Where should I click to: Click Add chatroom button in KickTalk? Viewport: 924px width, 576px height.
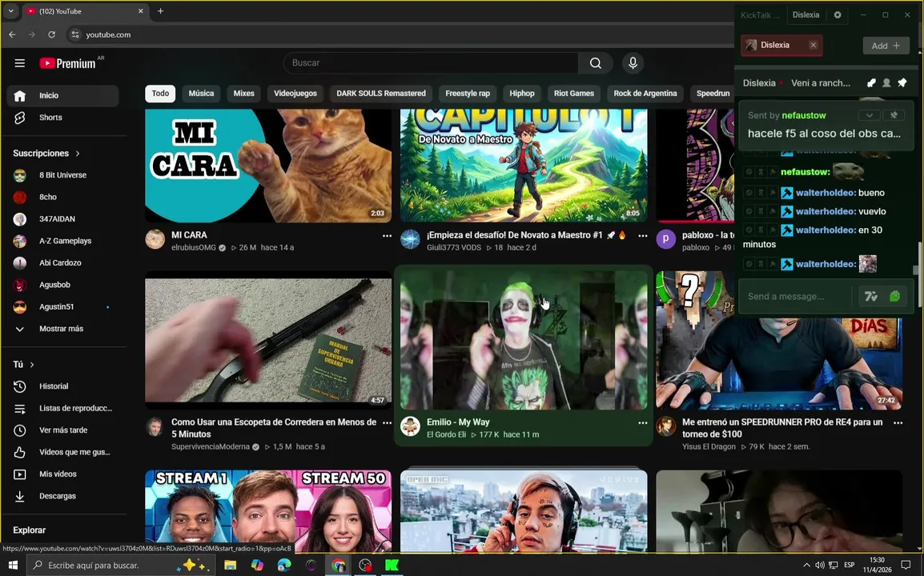[x=886, y=46]
